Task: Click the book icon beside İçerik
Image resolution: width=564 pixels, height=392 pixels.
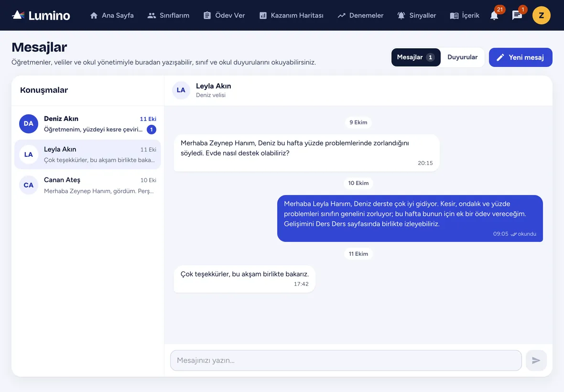Action: (454, 15)
